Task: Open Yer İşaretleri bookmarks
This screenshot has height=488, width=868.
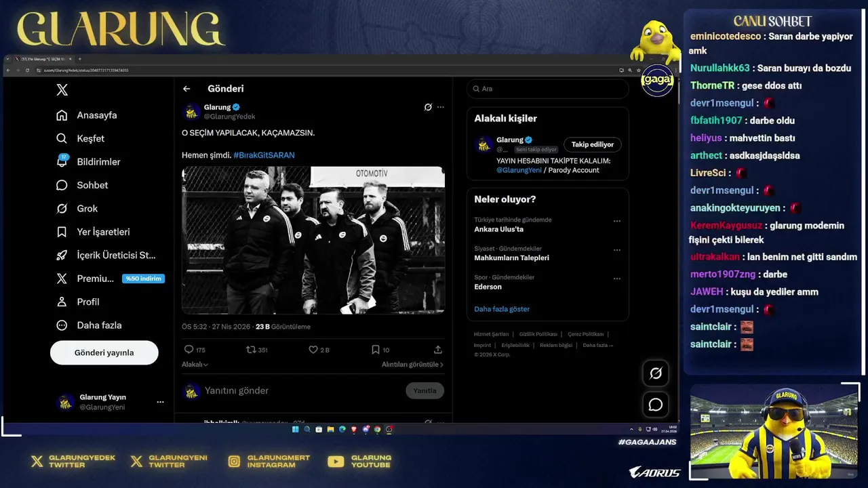Action: (93, 232)
